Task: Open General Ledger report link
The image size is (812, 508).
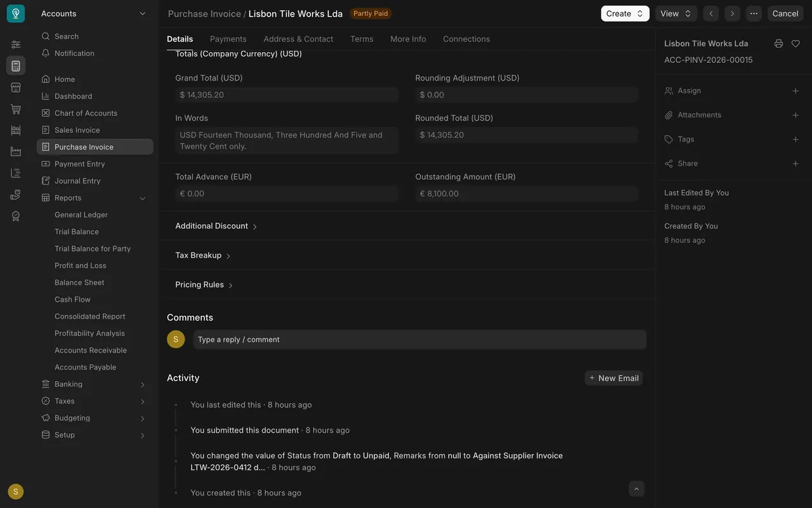Action: pos(81,215)
